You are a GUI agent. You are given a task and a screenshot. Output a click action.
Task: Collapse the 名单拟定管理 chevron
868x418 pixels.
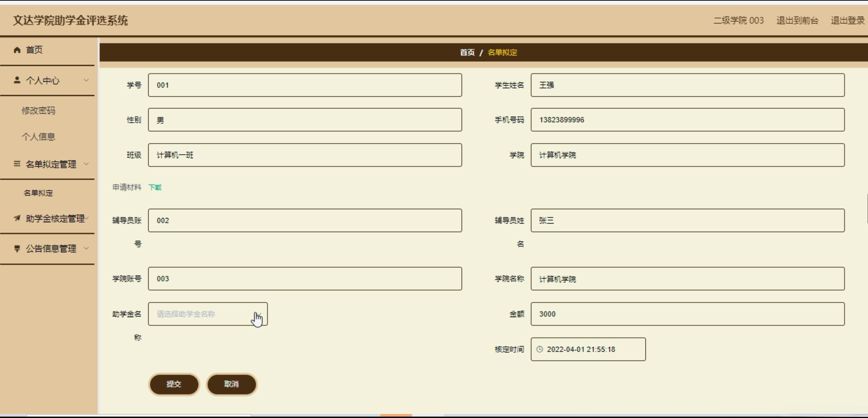coord(86,164)
